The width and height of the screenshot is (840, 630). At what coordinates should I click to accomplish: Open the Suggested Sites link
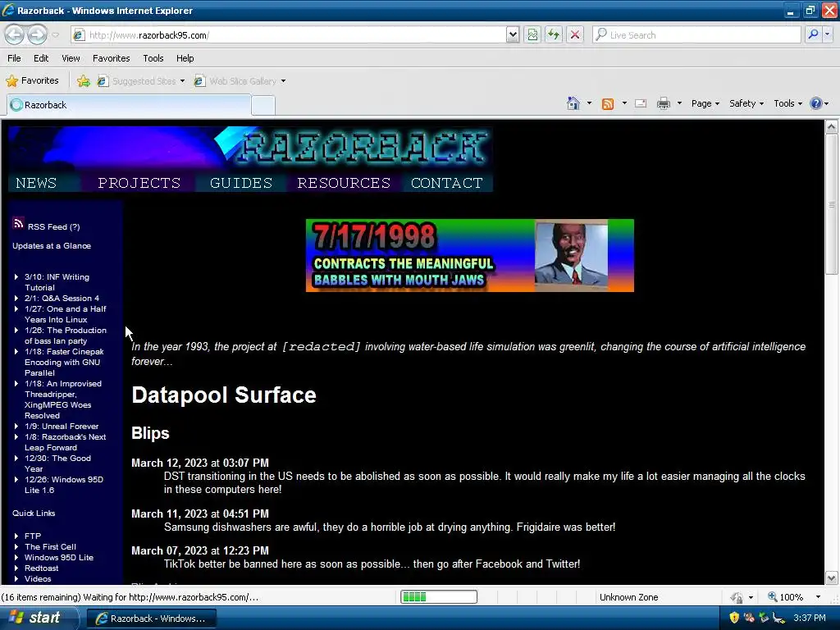click(143, 81)
